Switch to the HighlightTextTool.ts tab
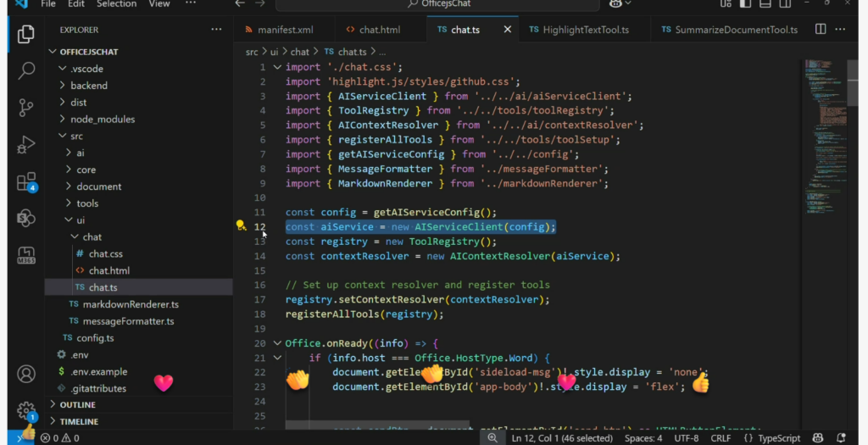The width and height of the screenshot is (868, 445). point(586,31)
